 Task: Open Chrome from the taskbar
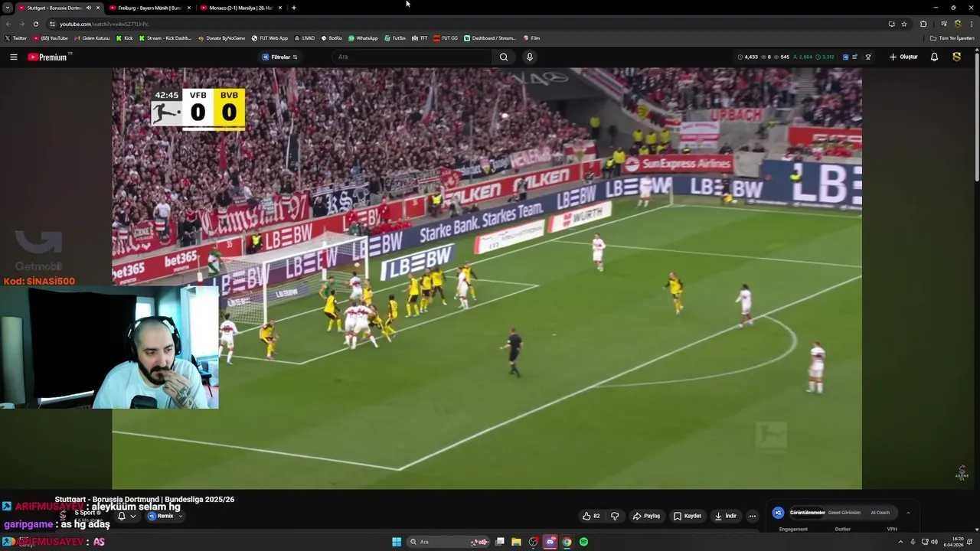567,542
